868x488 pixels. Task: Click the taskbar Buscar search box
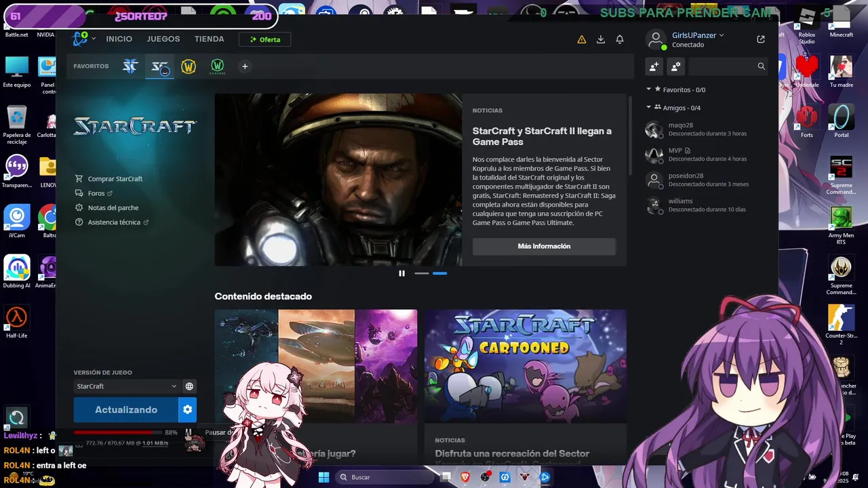(x=385, y=477)
